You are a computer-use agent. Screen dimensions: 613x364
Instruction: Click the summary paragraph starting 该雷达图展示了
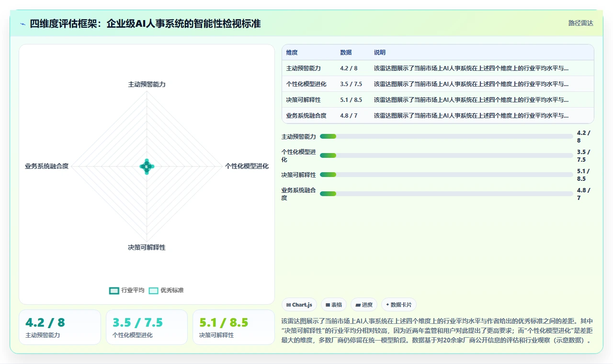(x=438, y=331)
